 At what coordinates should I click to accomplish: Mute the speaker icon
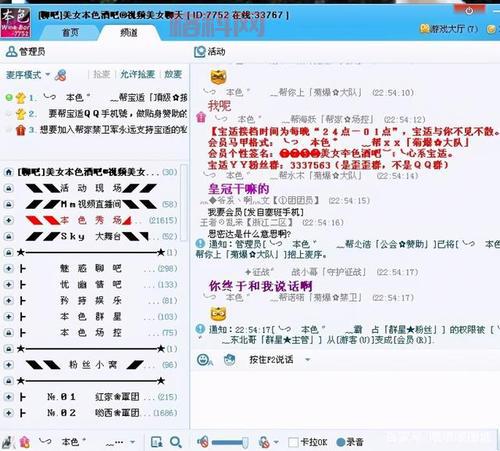click(x=202, y=442)
